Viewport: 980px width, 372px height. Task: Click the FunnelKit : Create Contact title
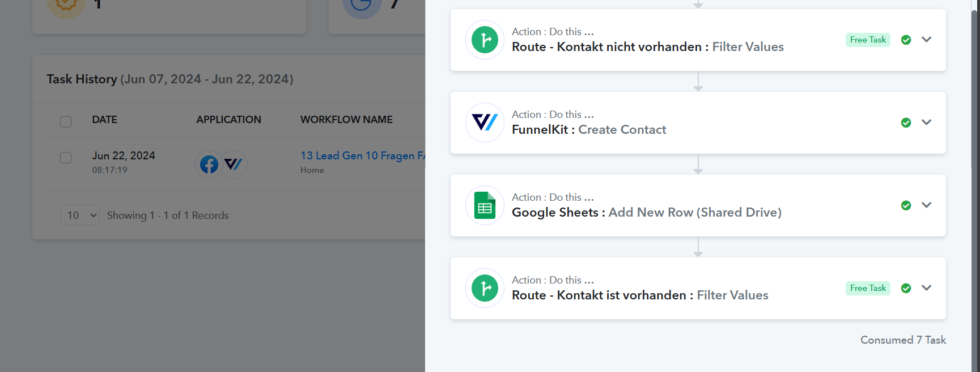589,129
